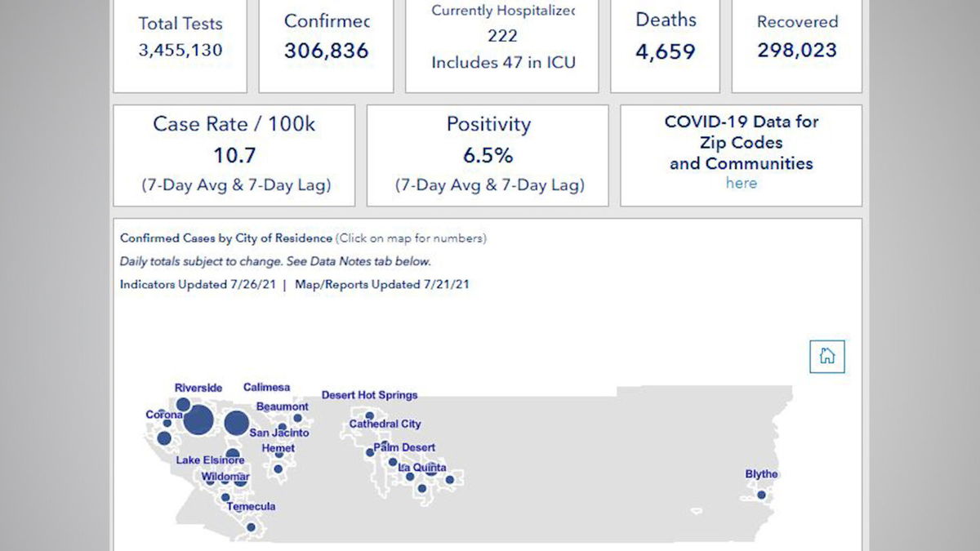The height and width of the screenshot is (551, 980).
Task: Select the Palm Desert map label
Action: click(x=405, y=448)
